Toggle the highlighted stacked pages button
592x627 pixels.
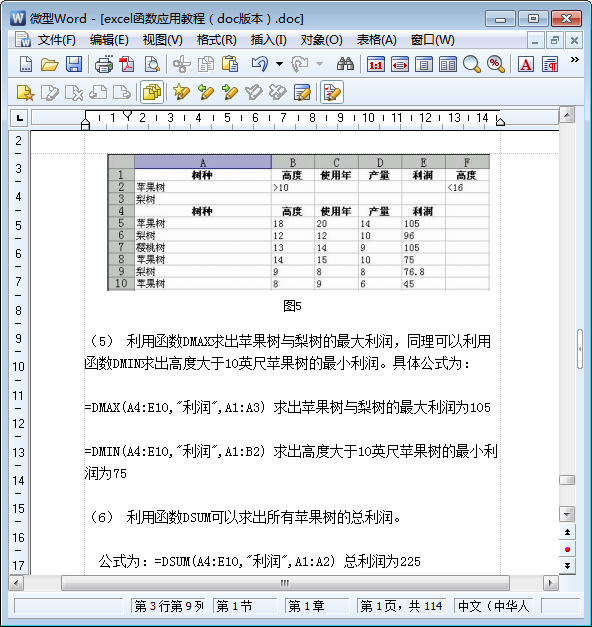152,92
